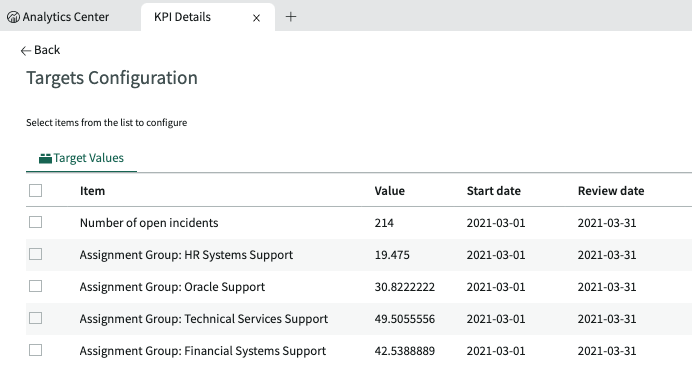Click the Back arrow icon
This screenshot has width=692, height=367.
click(x=26, y=51)
